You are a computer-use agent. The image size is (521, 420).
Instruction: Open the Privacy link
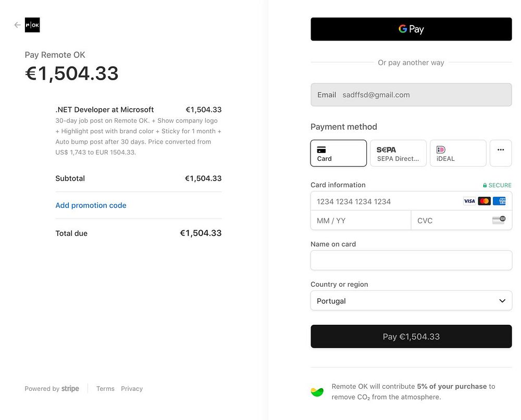132,389
